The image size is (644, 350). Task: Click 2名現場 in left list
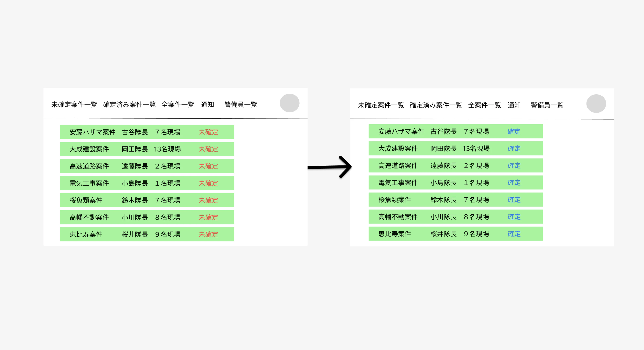click(x=168, y=166)
